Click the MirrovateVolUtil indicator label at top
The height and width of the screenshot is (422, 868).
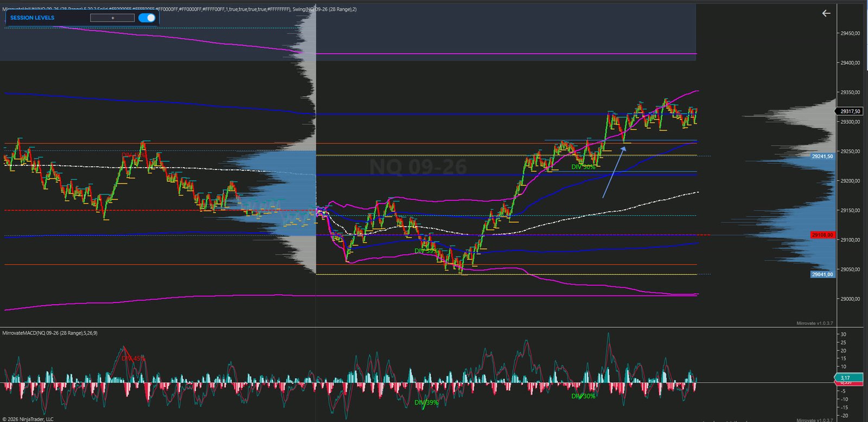click(x=179, y=9)
